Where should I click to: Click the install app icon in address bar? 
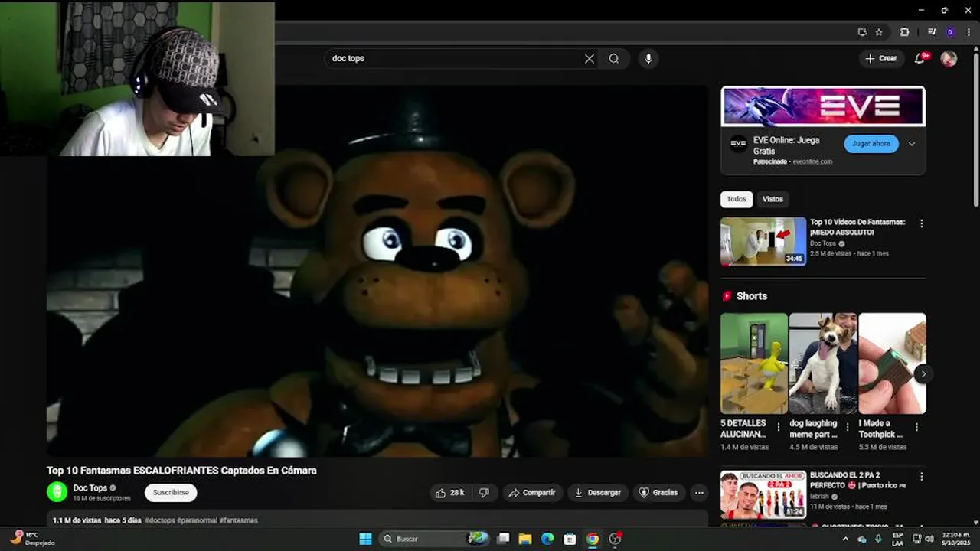(x=862, y=32)
